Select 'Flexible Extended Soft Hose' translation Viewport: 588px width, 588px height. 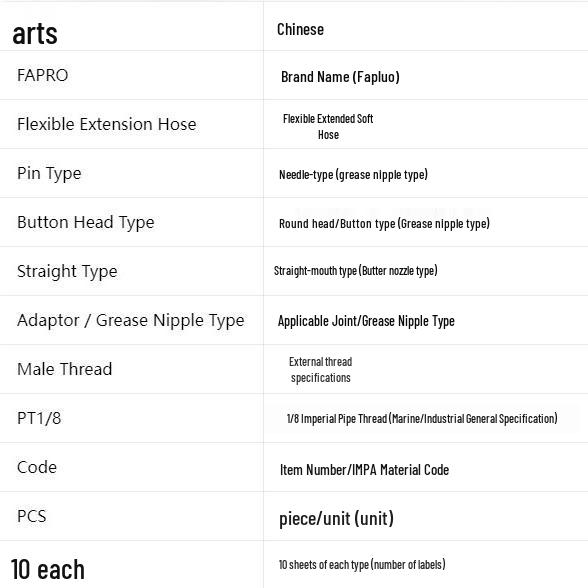click(x=328, y=127)
